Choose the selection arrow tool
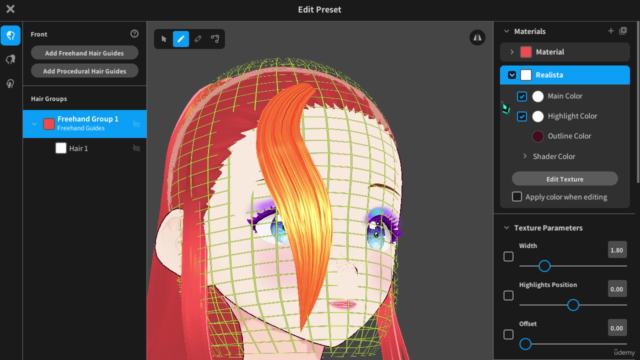 point(164,39)
